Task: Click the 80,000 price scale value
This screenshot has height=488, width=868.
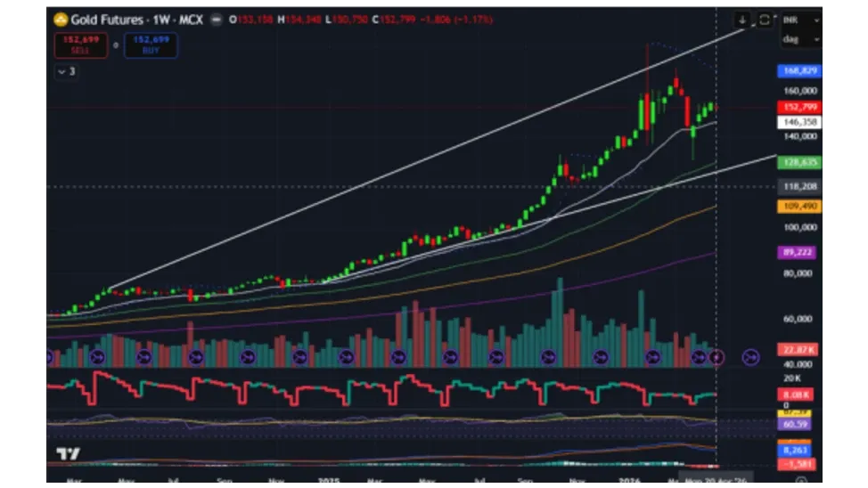Action: point(798,273)
